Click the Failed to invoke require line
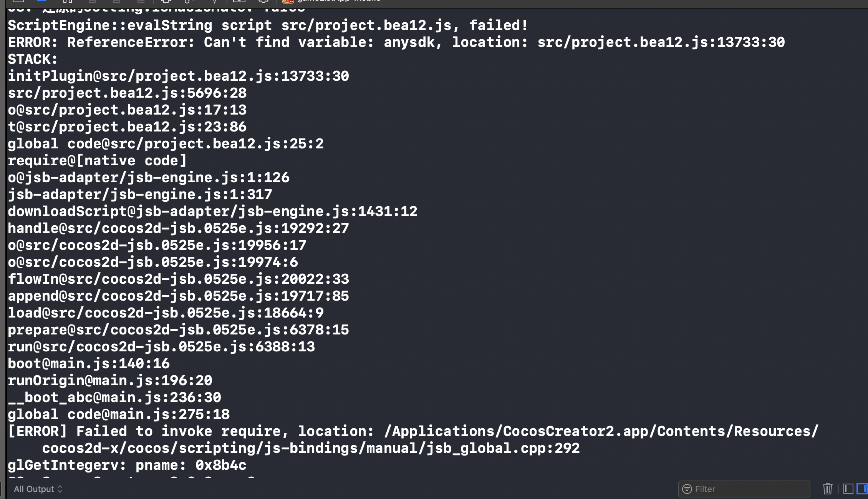 (413, 431)
